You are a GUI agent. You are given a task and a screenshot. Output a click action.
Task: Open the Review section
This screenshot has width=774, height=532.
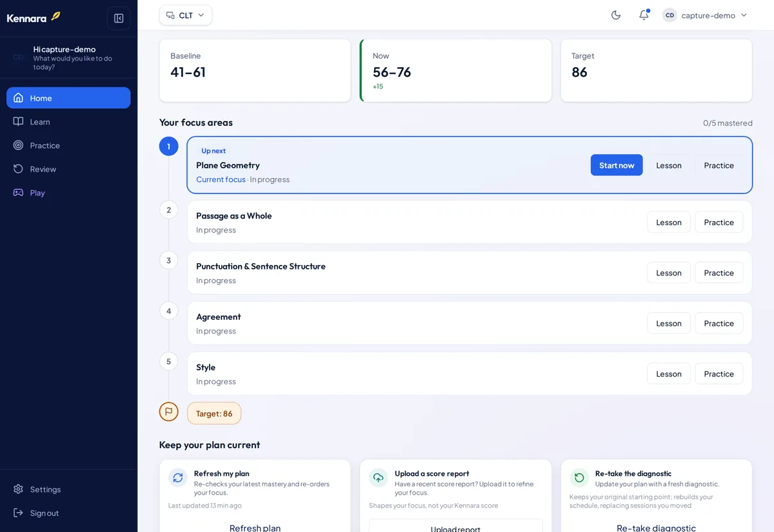(x=68, y=169)
